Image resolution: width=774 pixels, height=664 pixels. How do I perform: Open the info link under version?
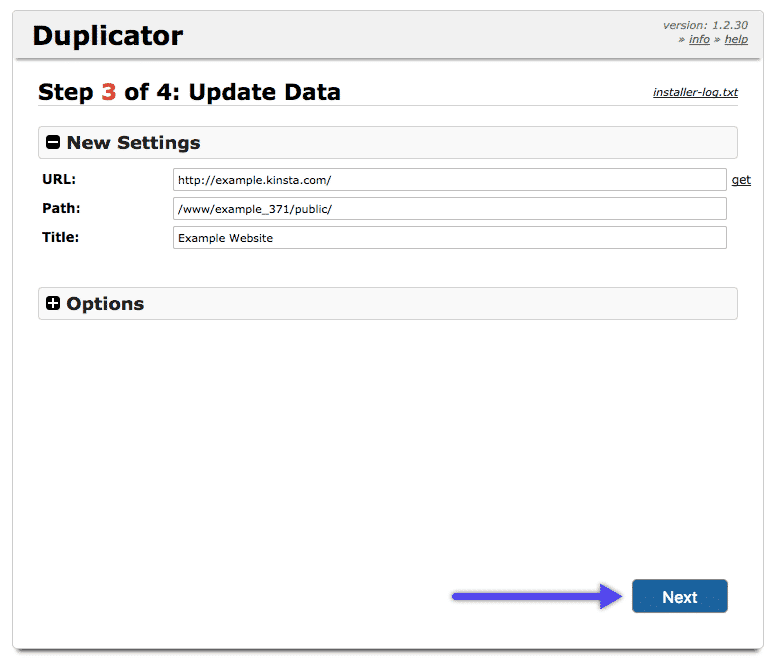[x=699, y=39]
